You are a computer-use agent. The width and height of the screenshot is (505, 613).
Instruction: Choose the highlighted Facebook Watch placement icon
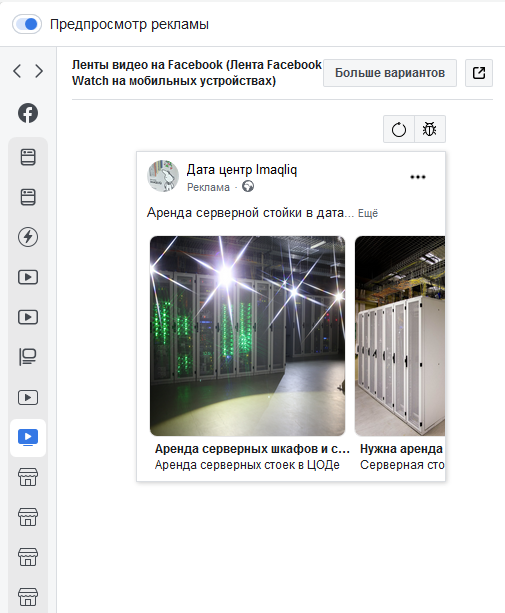coord(28,437)
